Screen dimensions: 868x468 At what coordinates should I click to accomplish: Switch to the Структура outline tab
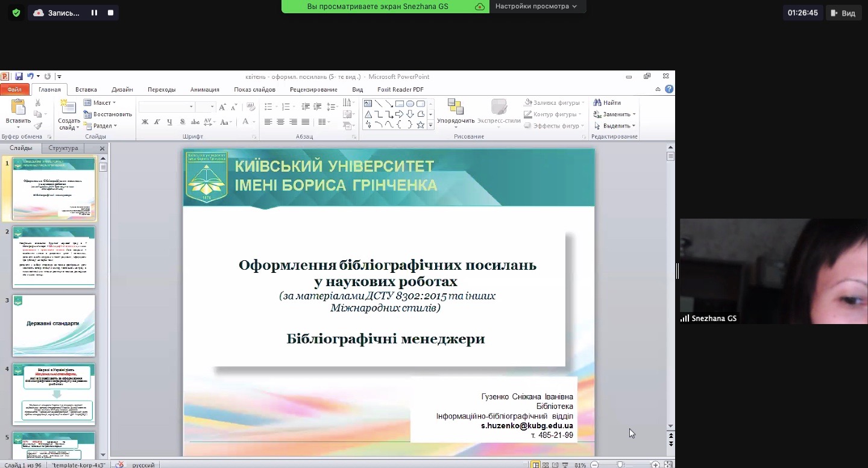[x=63, y=148]
